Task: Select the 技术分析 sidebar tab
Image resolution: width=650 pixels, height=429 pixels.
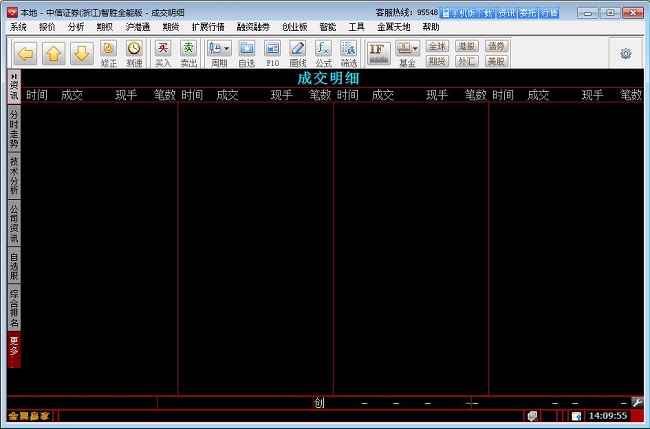Action: pyautogui.click(x=13, y=174)
